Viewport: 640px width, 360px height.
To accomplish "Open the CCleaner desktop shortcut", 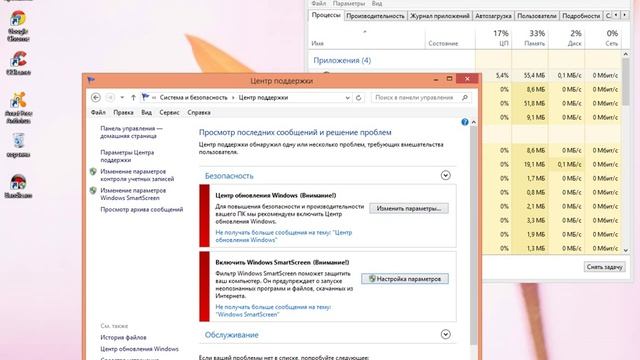I will (x=18, y=63).
